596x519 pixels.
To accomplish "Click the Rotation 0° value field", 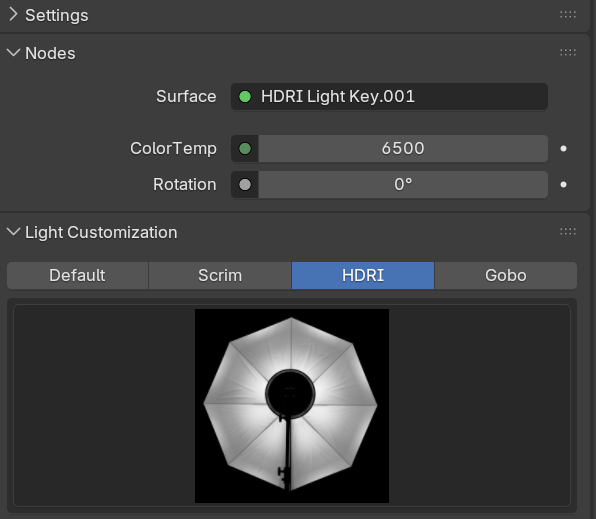I will (403, 185).
